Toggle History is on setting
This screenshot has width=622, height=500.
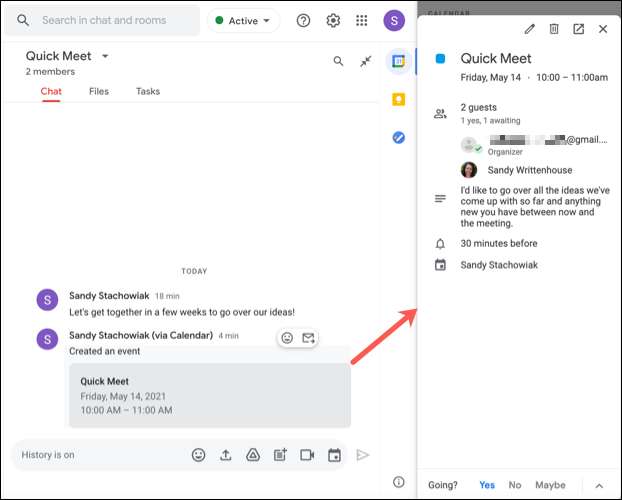tap(48, 455)
